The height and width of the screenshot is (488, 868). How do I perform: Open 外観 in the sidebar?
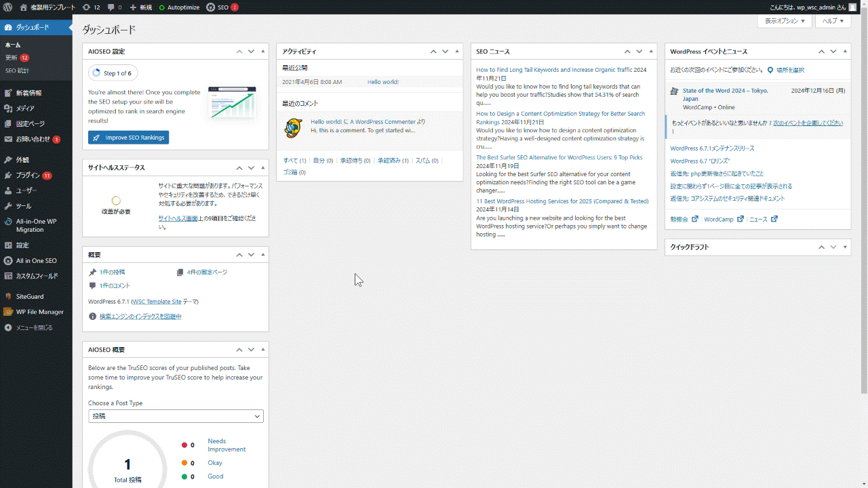tap(36, 160)
